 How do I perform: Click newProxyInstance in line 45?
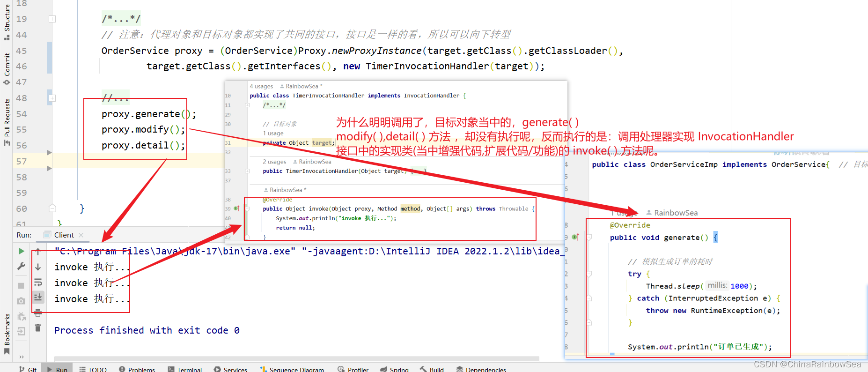376,51
